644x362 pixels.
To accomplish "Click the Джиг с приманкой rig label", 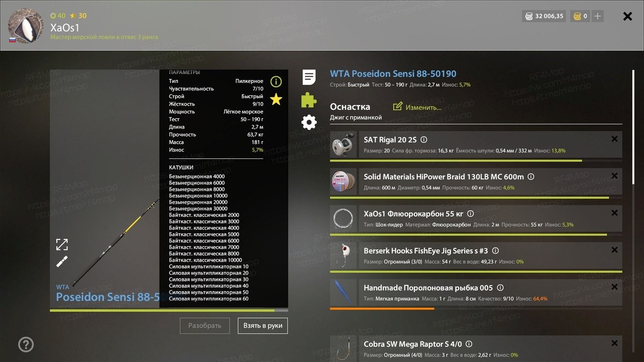I will click(x=356, y=118).
